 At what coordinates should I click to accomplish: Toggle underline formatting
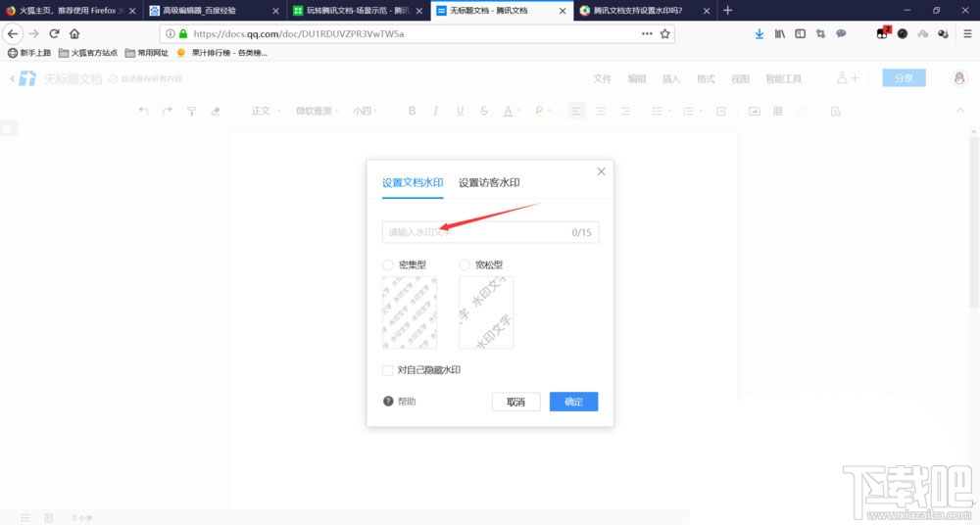point(460,111)
